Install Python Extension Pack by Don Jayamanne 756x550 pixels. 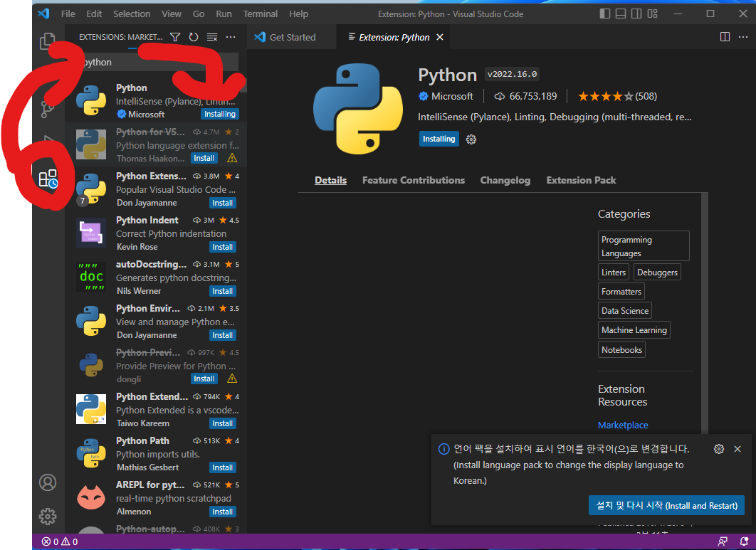click(222, 203)
